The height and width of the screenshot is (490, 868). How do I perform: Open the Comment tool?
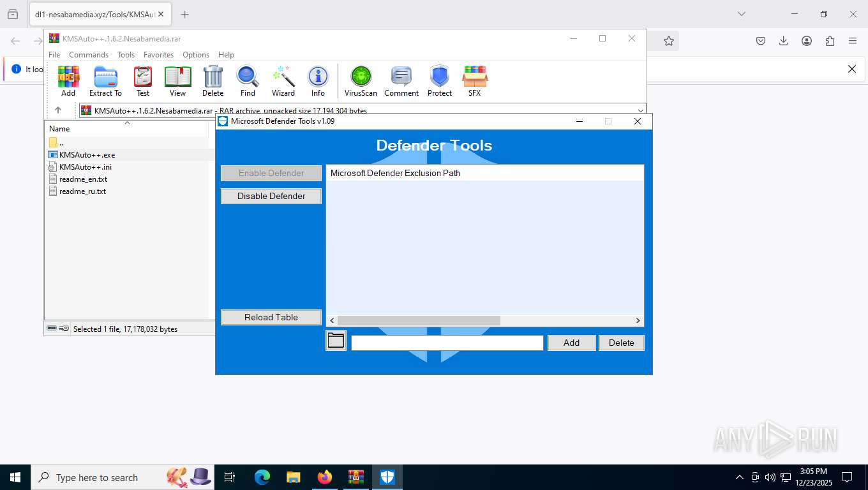coord(401,81)
